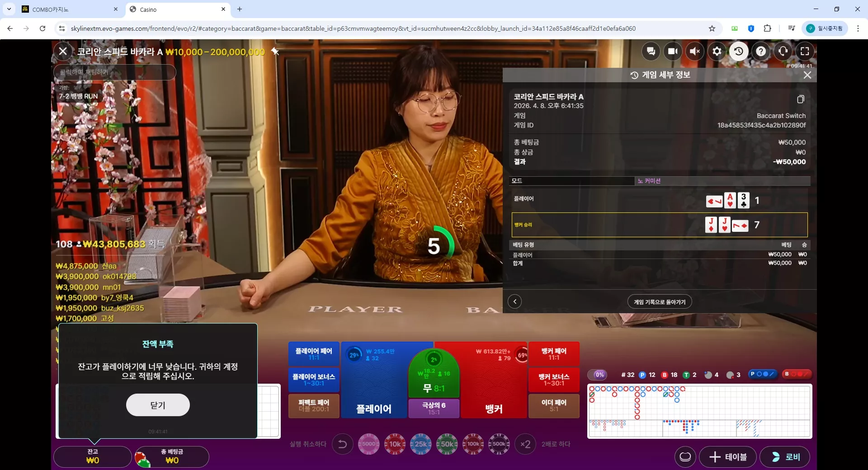The image size is (868, 470).
Task: Select the 100k chip
Action: (473, 444)
